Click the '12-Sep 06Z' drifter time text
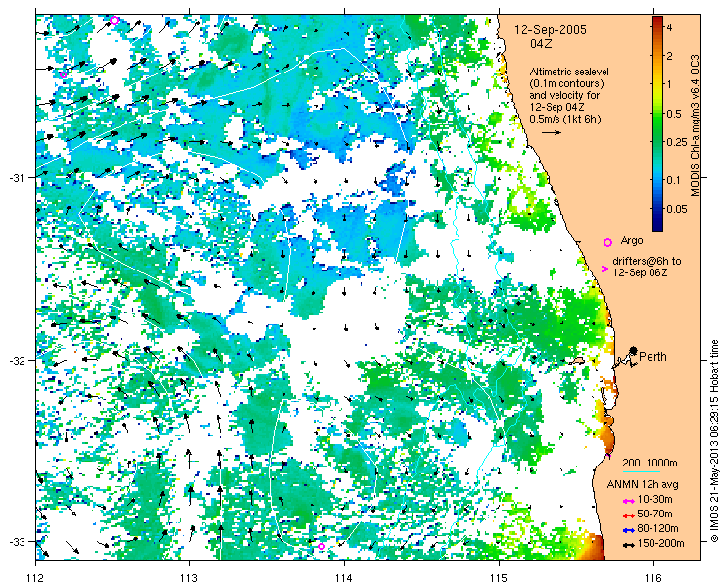725x588 pixels. (641, 273)
